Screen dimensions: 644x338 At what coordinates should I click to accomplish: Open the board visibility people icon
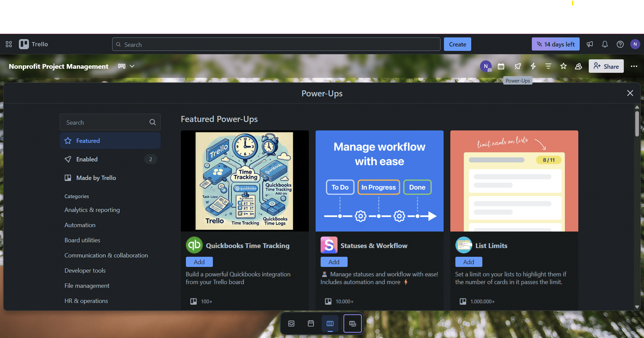[578, 66]
